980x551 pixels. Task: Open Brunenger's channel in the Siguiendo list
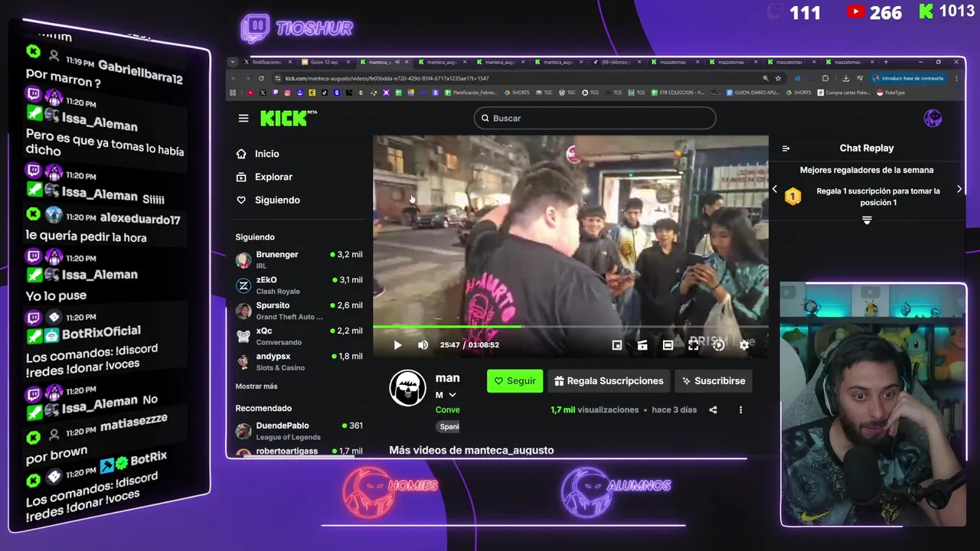[x=299, y=259]
